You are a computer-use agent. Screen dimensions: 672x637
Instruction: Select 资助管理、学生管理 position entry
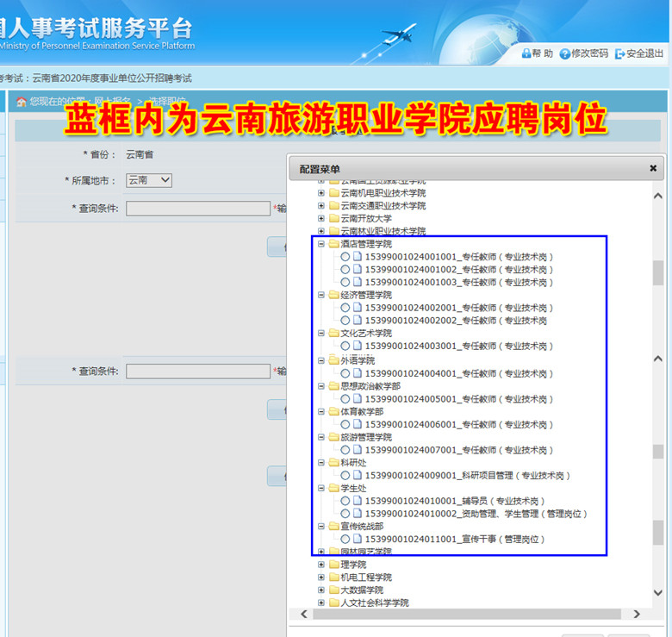pyautogui.click(x=476, y=514)
